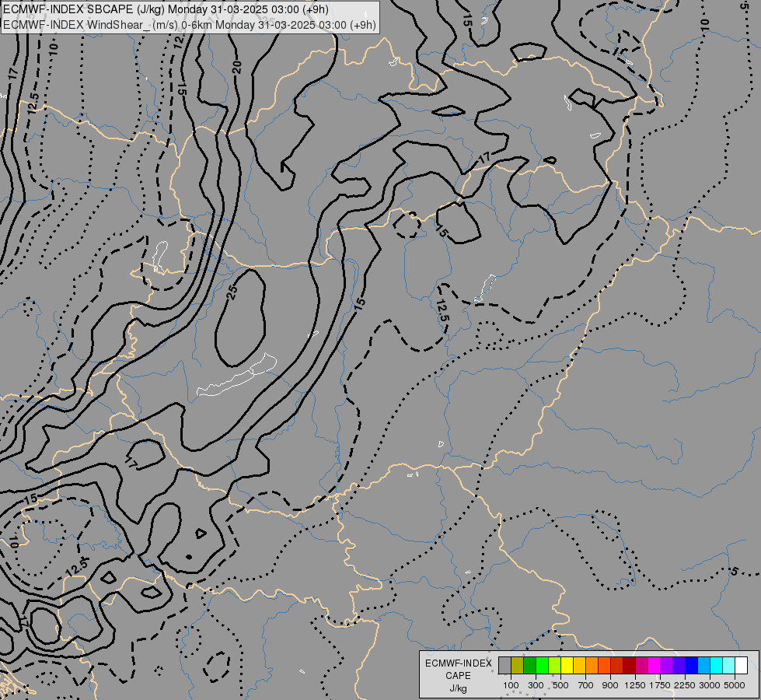This screenshot has width=761, height=700.
Task: Click the legend label 300
Action: click(536, 685)
